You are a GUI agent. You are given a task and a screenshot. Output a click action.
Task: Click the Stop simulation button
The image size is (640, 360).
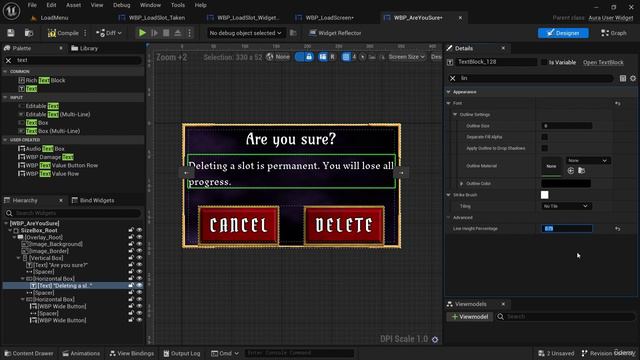point(166,33)
